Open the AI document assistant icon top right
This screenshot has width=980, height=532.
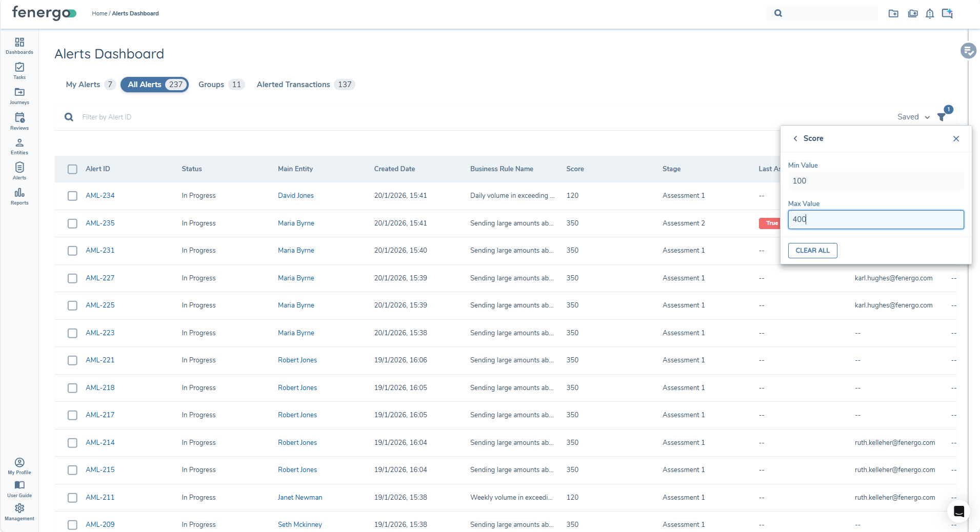pos(947,14)
